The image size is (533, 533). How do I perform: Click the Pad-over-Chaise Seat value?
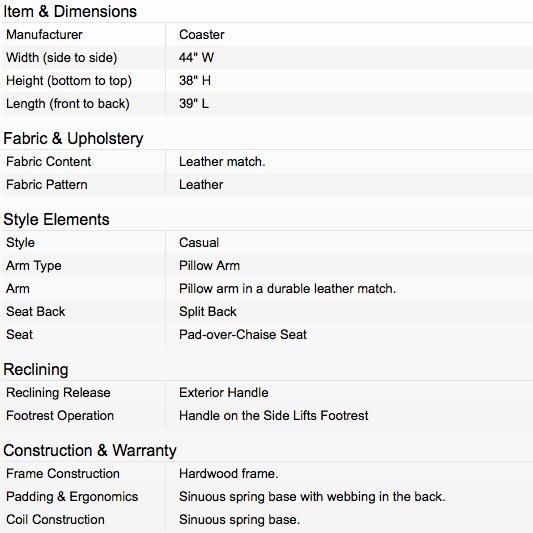tap(243, 335)
